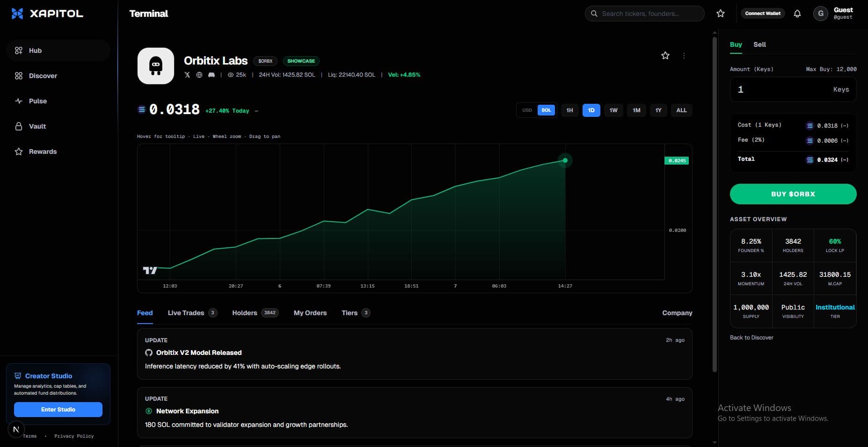Click the Orbitix Labs logo thumbnail
This screenshot has height=447, width=868.
click(x=156, y=66)
